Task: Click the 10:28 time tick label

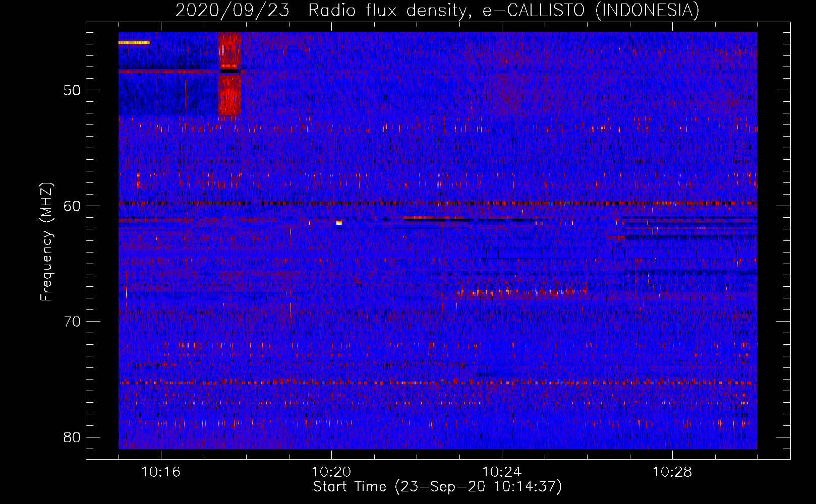Action: coord(672,472)
